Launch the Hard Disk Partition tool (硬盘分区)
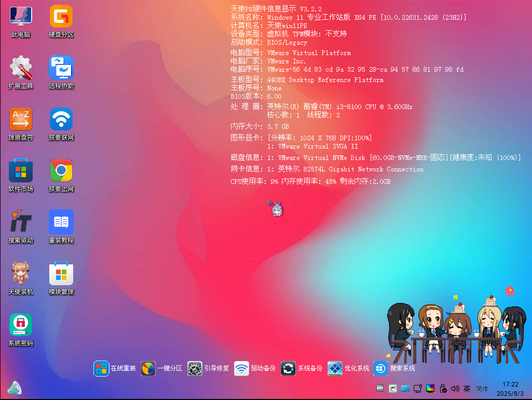Screen dimensions: 532x400 coord(61,21)
